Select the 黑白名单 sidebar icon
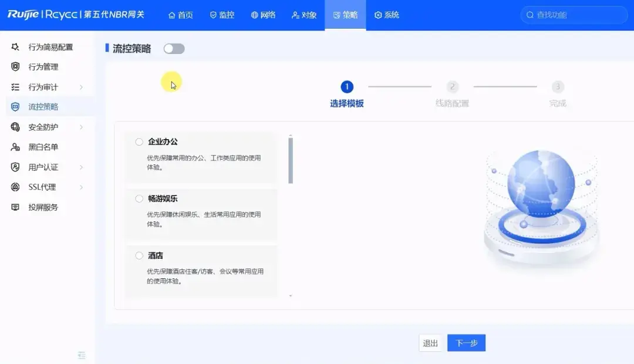The width and height of the screenshot is (634, 364). [x=14, y=147]
